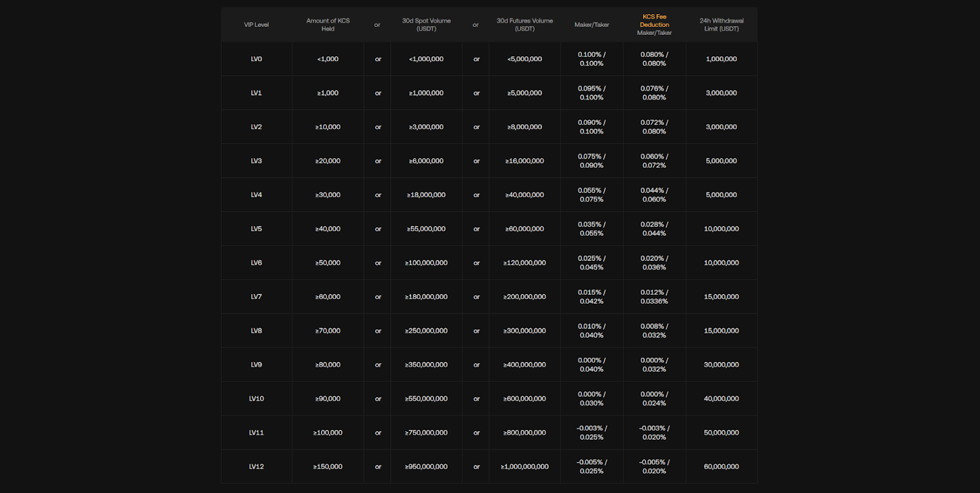Click Maker/Taker fee 0.035% / 0.055%
This screenshot has height=493, width=980.
coord(592,229)
